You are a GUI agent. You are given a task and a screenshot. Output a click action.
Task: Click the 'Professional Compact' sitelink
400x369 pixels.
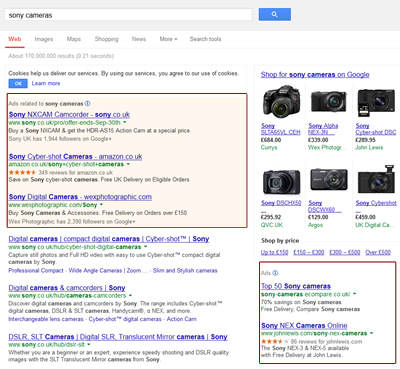36,271
